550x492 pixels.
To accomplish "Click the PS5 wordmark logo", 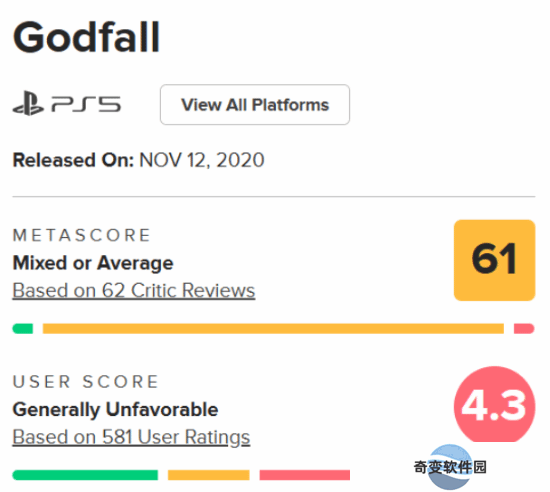I will click(x=86, y=105).
